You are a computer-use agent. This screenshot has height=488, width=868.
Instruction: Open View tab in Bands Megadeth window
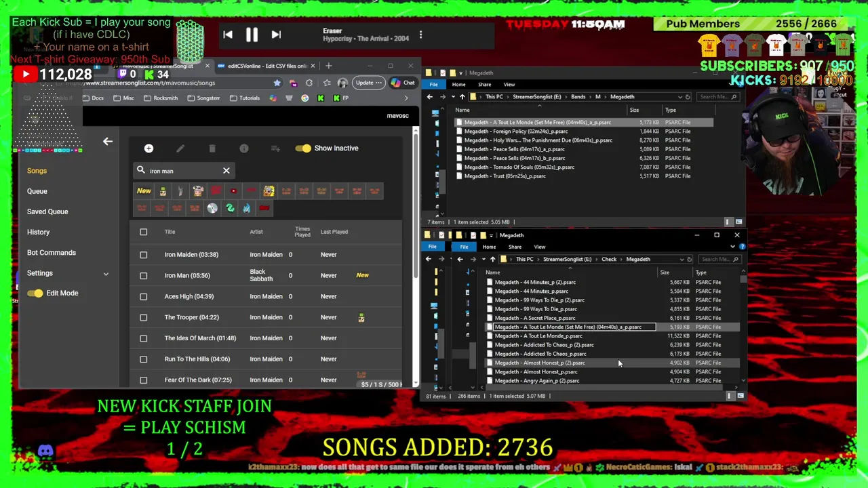pyautogui.click(x=509, y=85)
